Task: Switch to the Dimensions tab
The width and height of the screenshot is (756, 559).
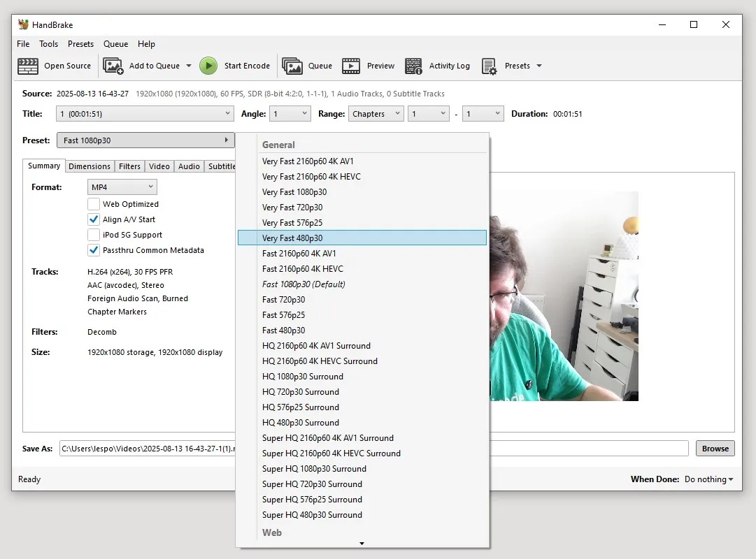Action: tap(90, 166)
